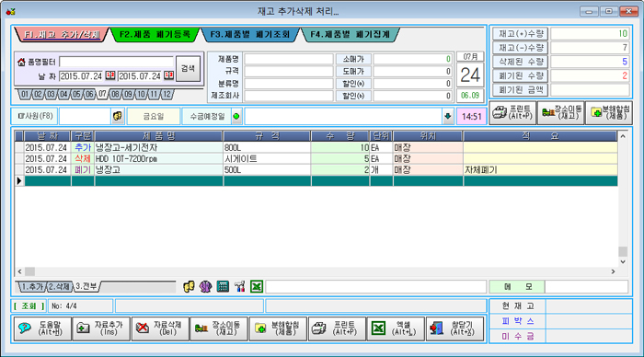Click bottom 장소이동 (재고) button

[x=219, y=328]
